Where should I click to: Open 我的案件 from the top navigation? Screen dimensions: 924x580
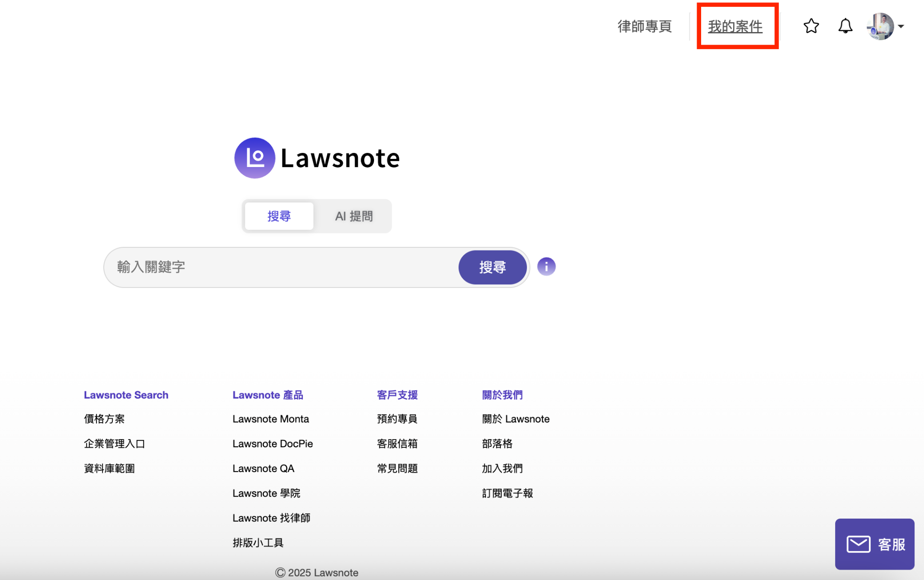coord(735,26)
